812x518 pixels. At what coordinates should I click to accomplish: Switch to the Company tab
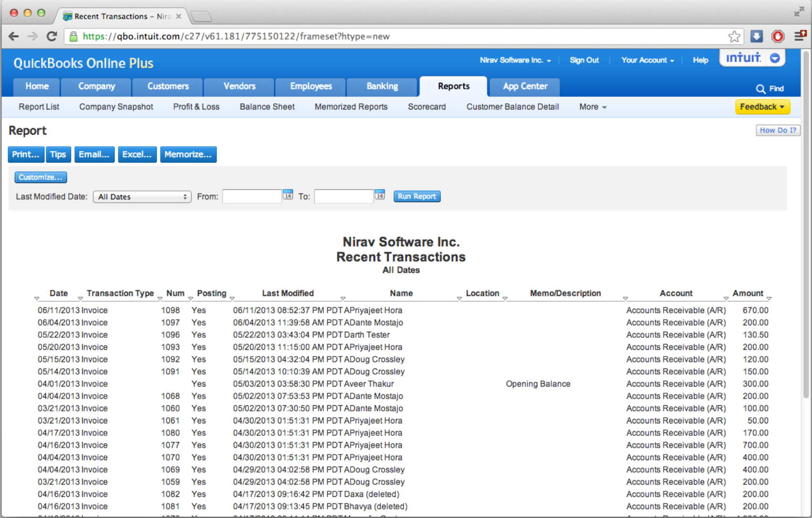(x=96, y=86)
